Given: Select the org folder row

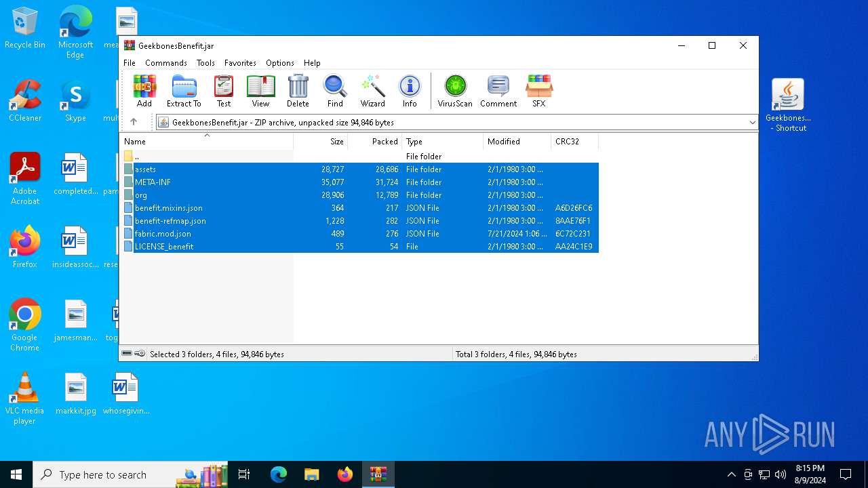Looking at the screenshot, I should pyautogui.click(x=360, y=195).
